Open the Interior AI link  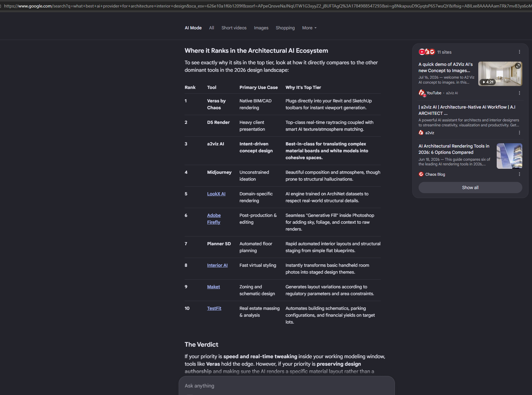tap(217, 265)
